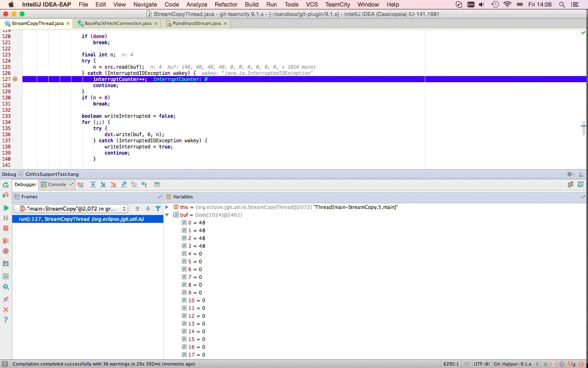Open View Breakpoints from debug sidebar
The height and width of the screenshot is (368, 588).
6,241
